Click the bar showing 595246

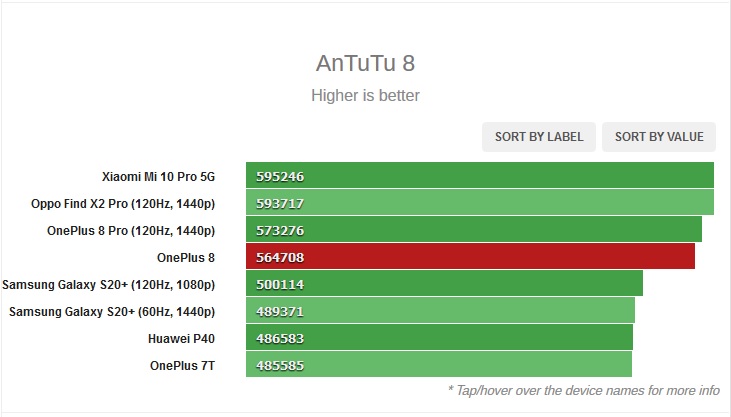click(480, 175)
